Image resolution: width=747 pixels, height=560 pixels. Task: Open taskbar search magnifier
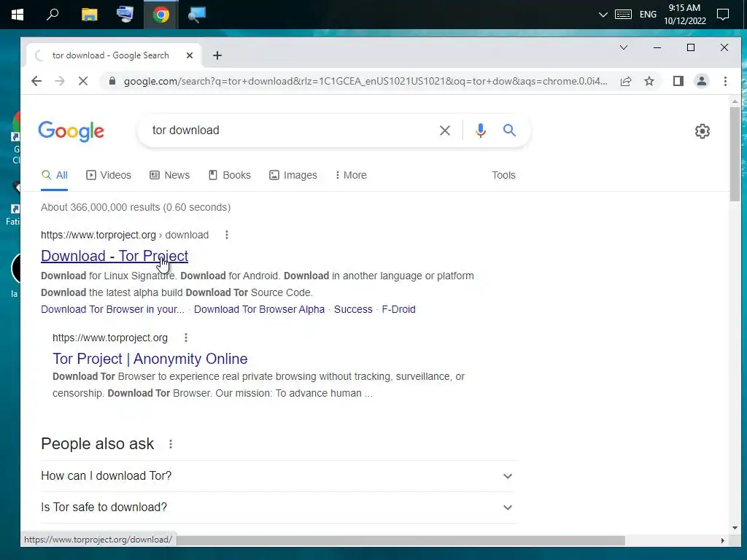point(53,15)
